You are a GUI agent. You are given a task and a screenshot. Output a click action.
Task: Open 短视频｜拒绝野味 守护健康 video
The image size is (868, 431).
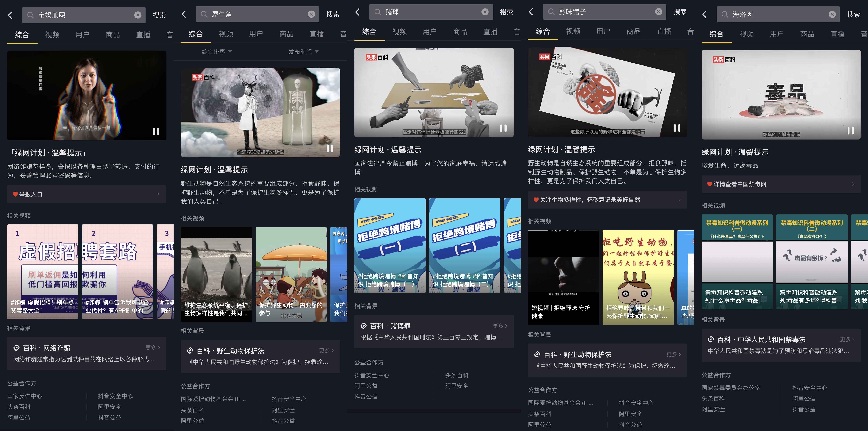563,277
